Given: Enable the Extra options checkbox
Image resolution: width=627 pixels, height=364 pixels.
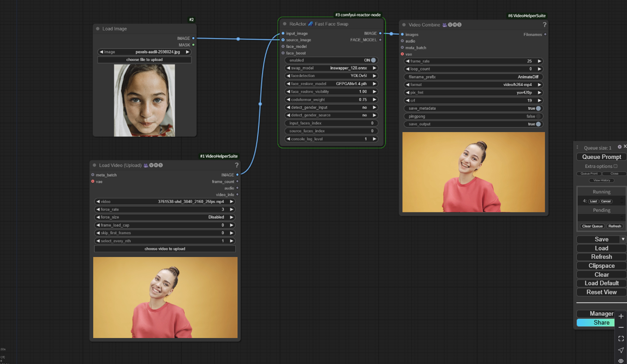Looking at the screenshot, I should tap(615, 166).
